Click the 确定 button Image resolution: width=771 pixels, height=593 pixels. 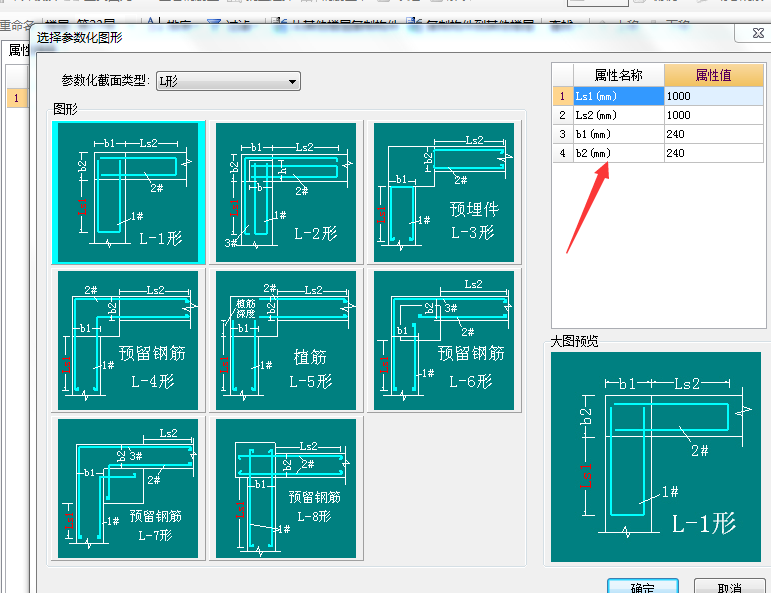click(643, 587)
